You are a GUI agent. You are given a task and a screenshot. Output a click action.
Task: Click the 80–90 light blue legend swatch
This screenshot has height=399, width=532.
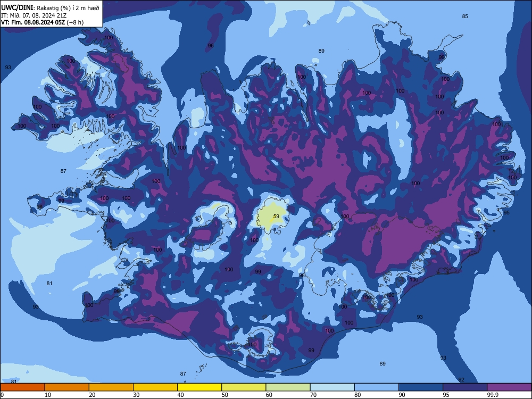377,387
